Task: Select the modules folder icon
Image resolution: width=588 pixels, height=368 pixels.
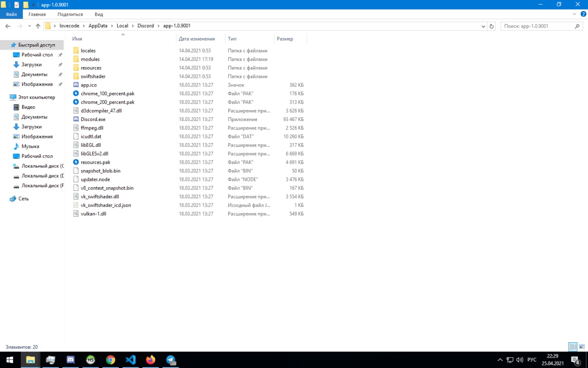Action: [76, 59]
